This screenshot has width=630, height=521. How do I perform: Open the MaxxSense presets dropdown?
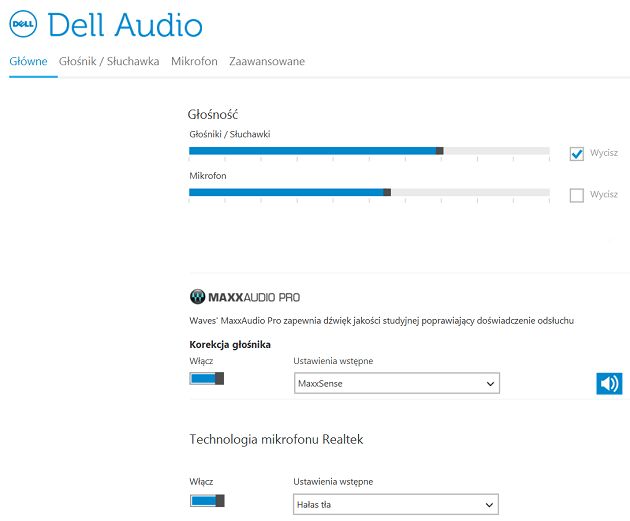(x=397, y=383)
